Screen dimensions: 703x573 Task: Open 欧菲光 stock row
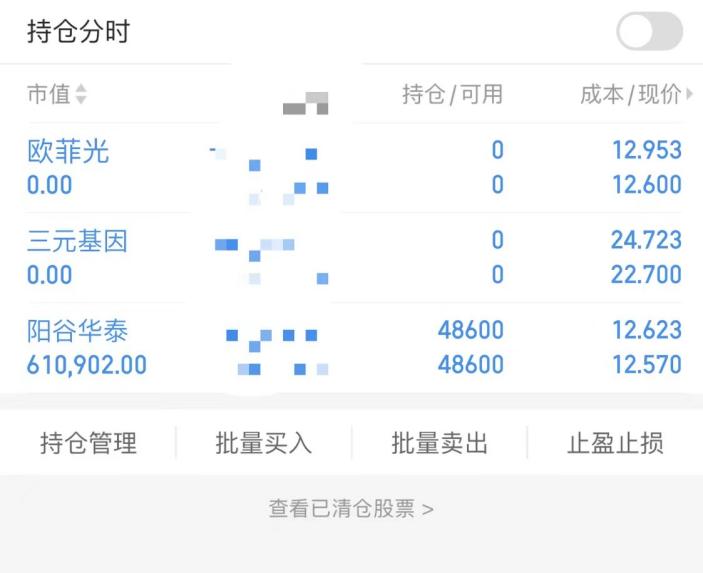(354, 167)
